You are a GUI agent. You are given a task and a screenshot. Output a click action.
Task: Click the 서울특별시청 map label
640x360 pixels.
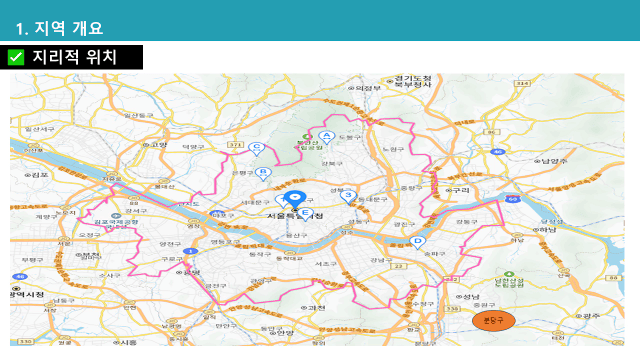pos(295,216)
